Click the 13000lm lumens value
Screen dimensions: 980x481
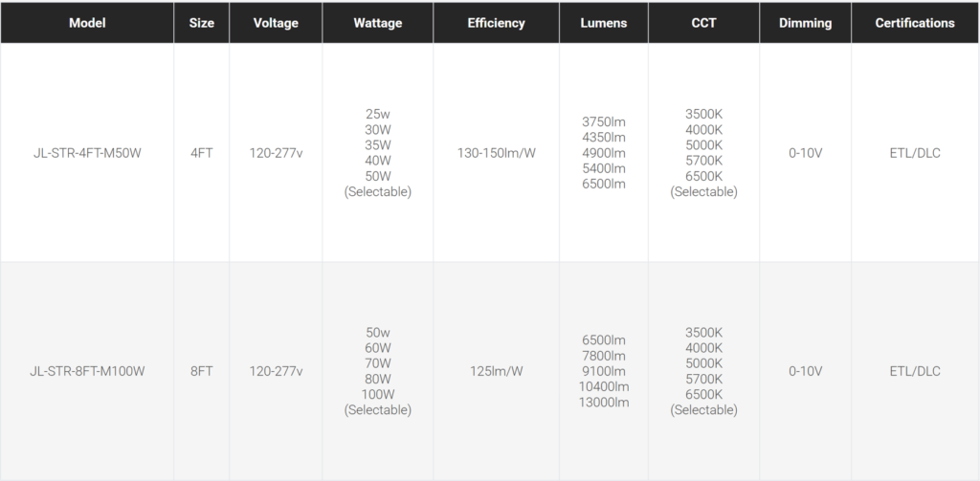click(x=604, y=403)
